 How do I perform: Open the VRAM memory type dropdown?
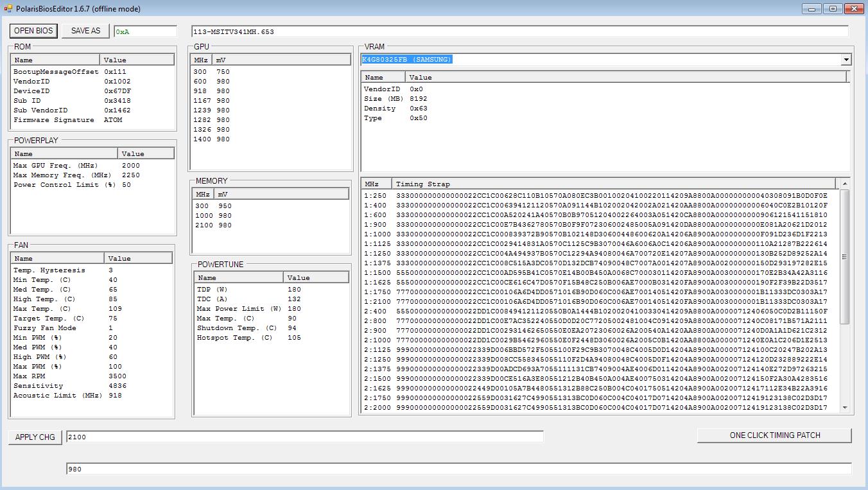[x=846, y=59]
